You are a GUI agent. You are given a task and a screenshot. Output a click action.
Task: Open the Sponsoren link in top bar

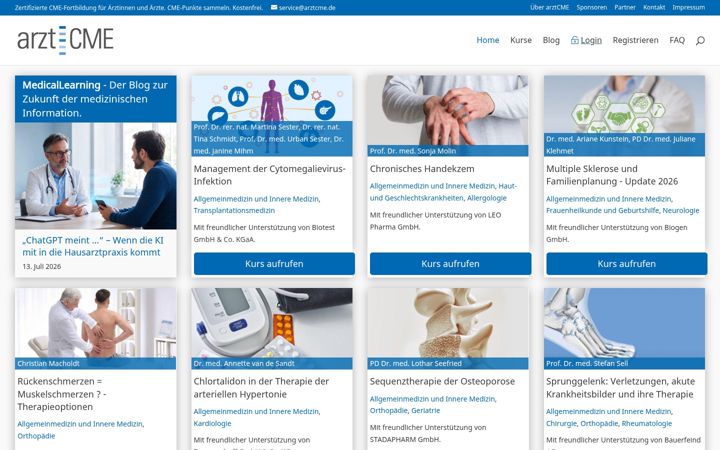click(591, 7)
